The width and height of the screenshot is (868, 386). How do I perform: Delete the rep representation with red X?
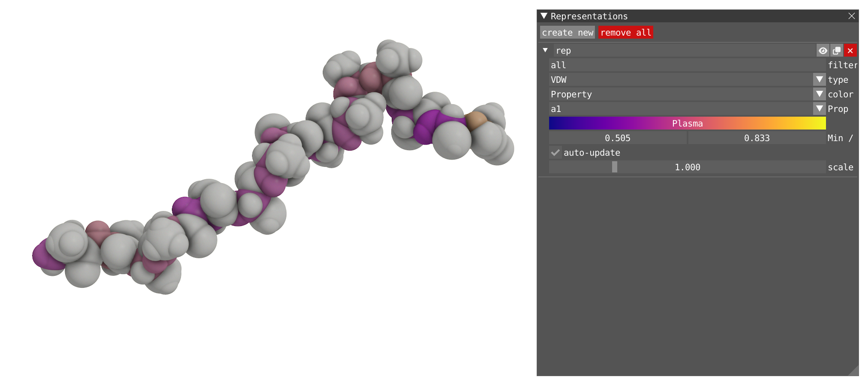pos(850,51)
